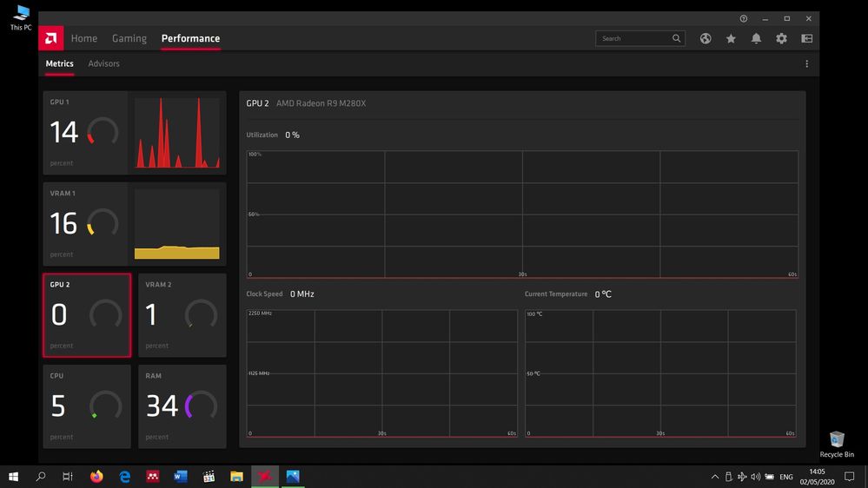Open Task View in taskbar
Viewport: 868px width, 488px height.
68,477
